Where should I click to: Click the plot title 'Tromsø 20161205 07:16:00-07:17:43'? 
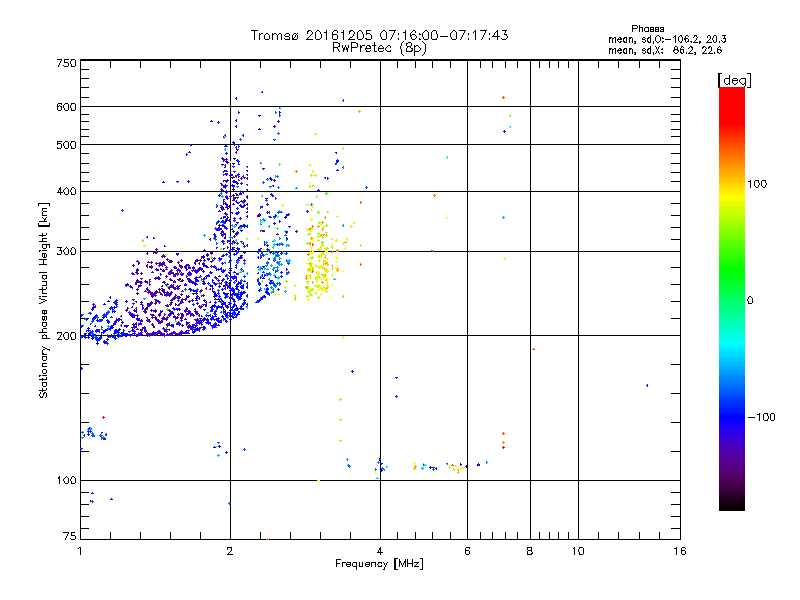379,35
